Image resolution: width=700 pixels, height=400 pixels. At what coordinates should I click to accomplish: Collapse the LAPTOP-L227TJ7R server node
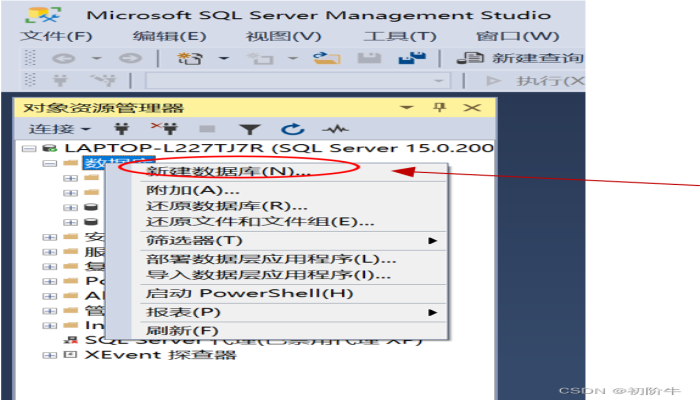click(29, 148)
